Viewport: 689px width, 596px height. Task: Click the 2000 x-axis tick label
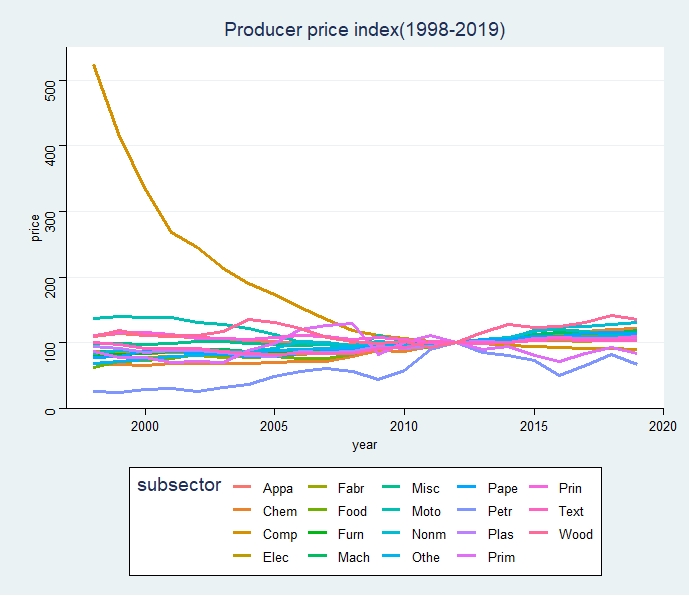point(145,426)
